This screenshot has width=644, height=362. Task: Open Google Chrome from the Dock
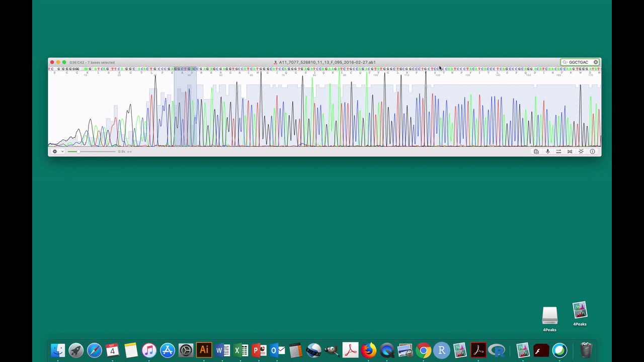tap(423, 350)
